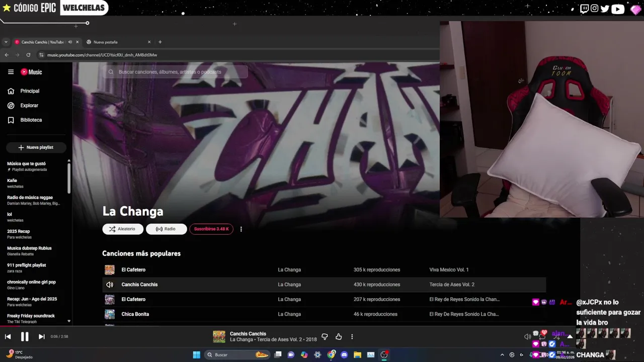This screenshot has width=644, height=362.
Task: Click the Windows taskbar search box
Action: point(237,354)
